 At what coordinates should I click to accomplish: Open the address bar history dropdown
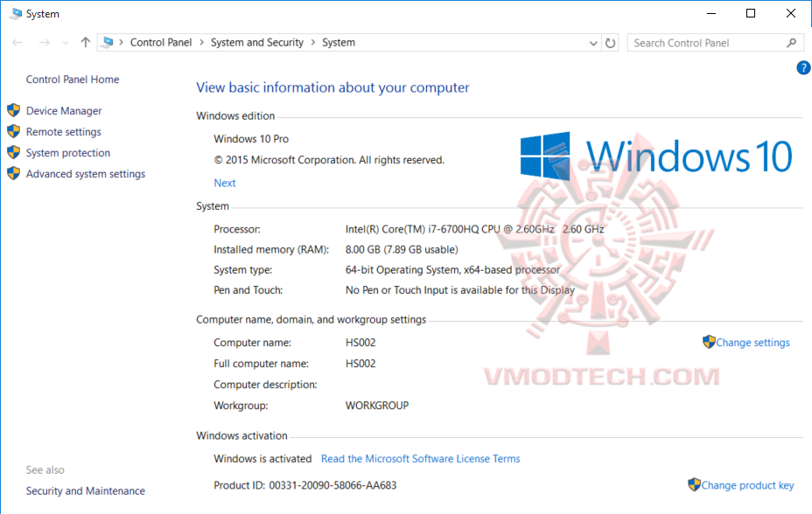pyautogui.click(x=593, y=44)
